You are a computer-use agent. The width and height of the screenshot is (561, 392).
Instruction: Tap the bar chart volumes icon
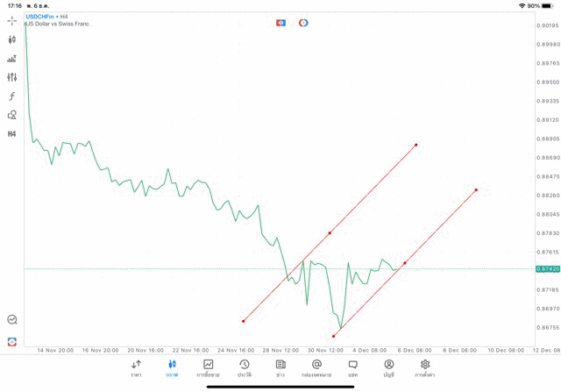pos(12,59)
